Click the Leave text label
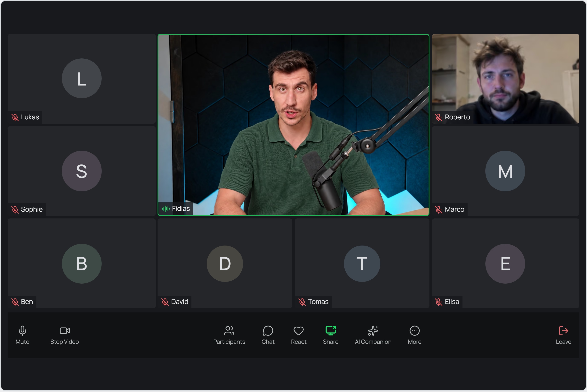The height and width of the screenshot is (392, 587). 563,341
